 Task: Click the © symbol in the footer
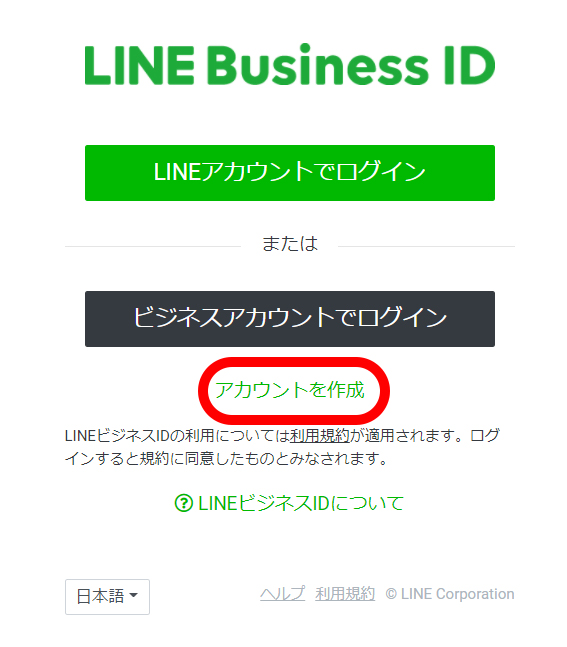pos(391,594)
